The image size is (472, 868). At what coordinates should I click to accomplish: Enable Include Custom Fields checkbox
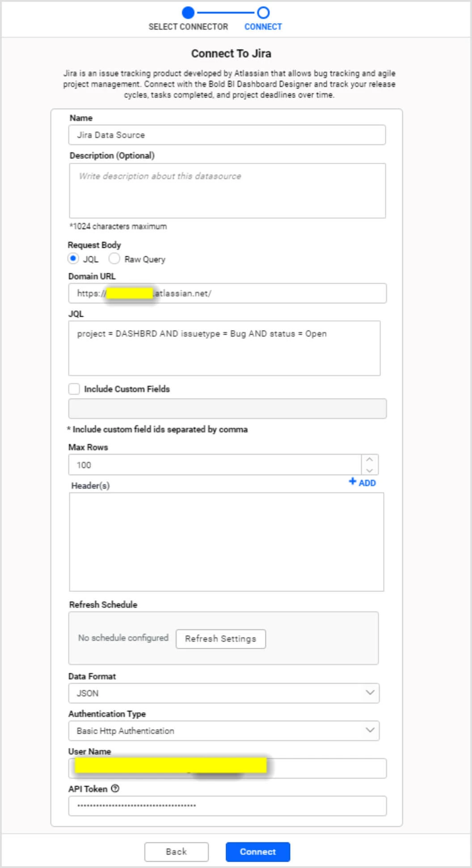point(74,389)
